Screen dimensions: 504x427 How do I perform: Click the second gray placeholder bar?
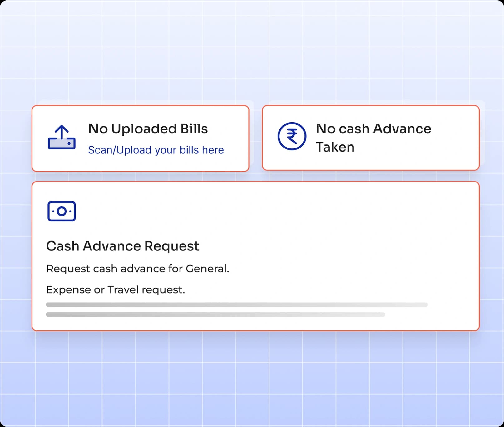tap(215, 315)
